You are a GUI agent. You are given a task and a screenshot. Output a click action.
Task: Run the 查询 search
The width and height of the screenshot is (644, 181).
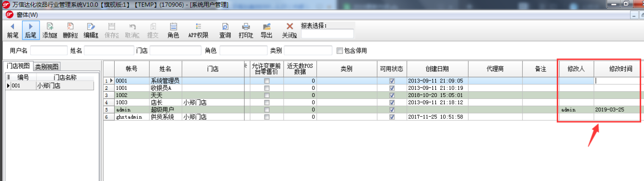coord(225,30)
